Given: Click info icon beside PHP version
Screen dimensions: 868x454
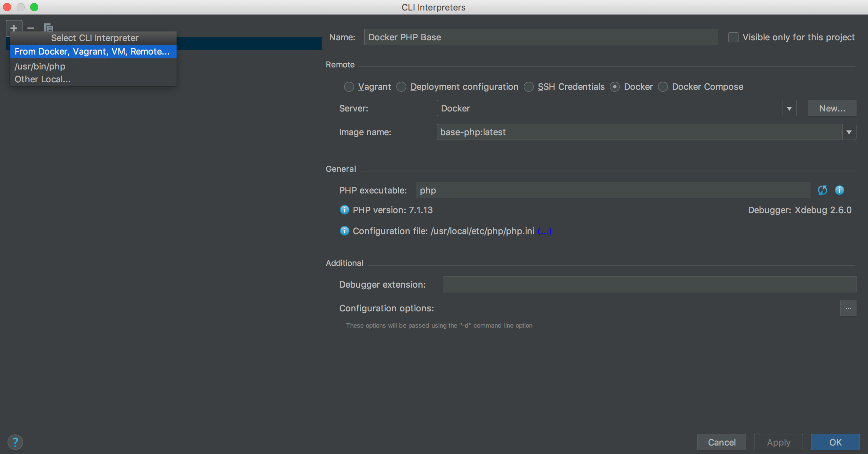Looking at the screenshot, I should (x=344, y=210).
